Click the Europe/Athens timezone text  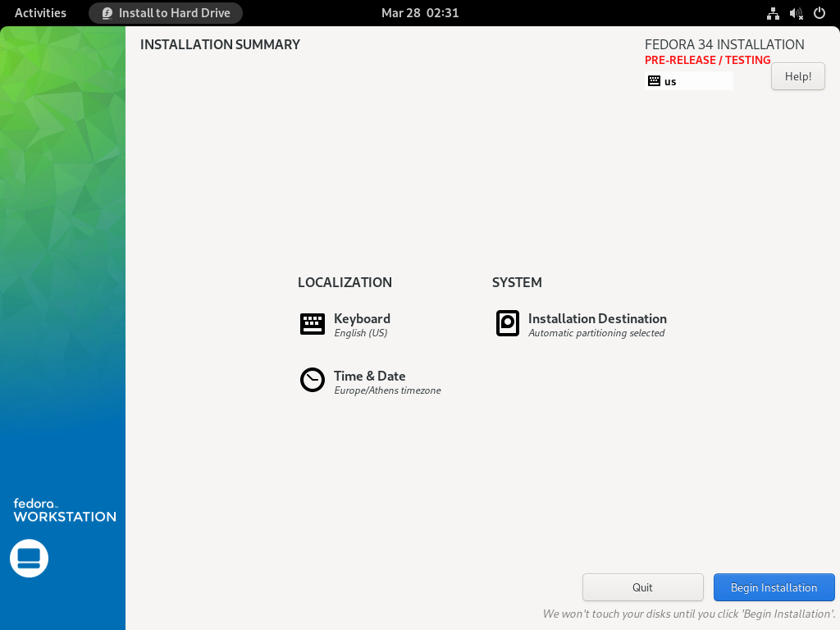click(x=387, y=390)
